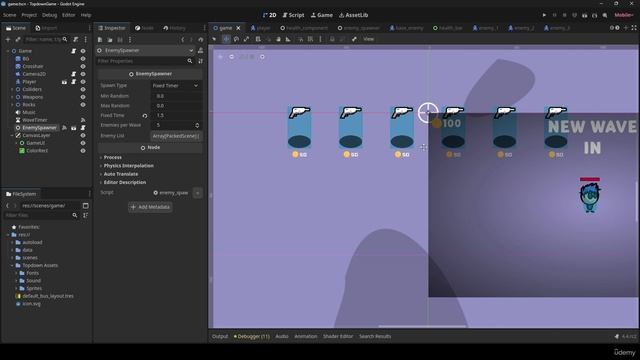This screenshot has height=360, width=640.
Task: Open the Player node's scene icon
Action: coord(64,82)
